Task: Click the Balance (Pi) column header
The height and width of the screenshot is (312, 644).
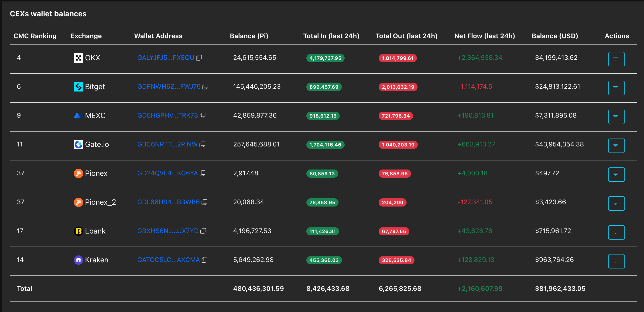Action: pyautogui.click(x=249, y=36)
